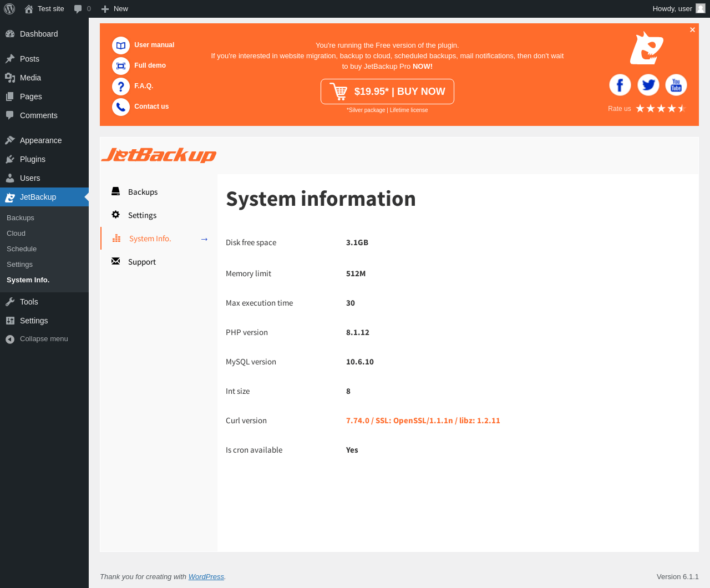The height and width of the screenshot is (588, 710).
Task: Click the System Info. bar chart icon
Action: coord(116,239)
